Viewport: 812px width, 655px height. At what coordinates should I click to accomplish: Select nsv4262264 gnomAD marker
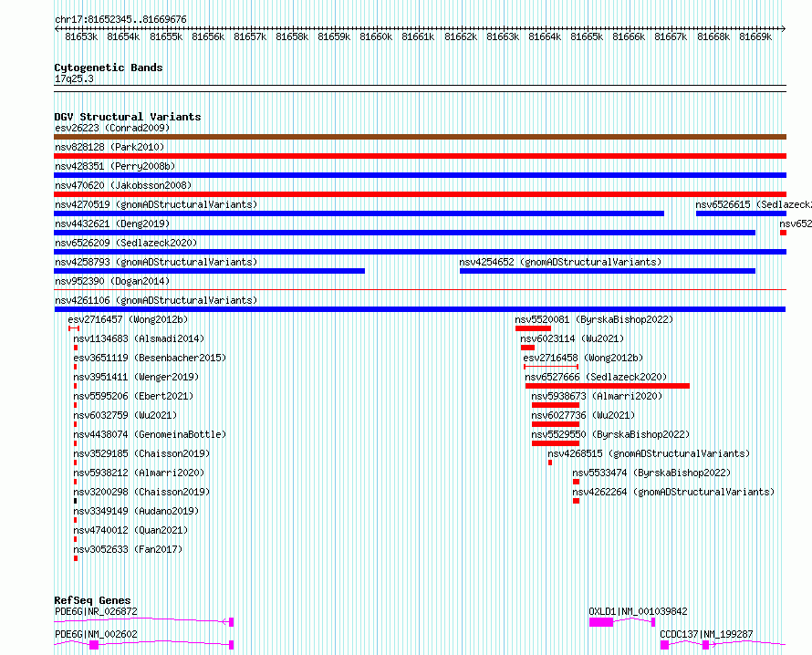tap(576, 501)
